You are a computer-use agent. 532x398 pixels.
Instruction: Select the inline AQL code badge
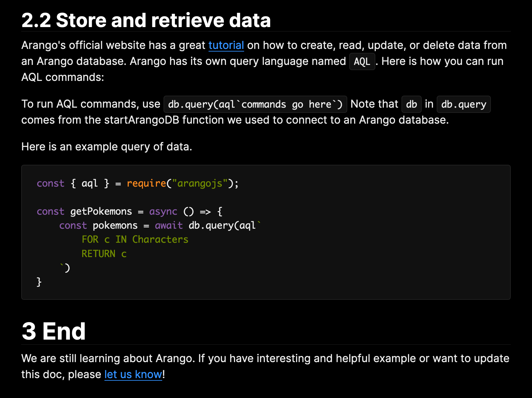point(362,62)
